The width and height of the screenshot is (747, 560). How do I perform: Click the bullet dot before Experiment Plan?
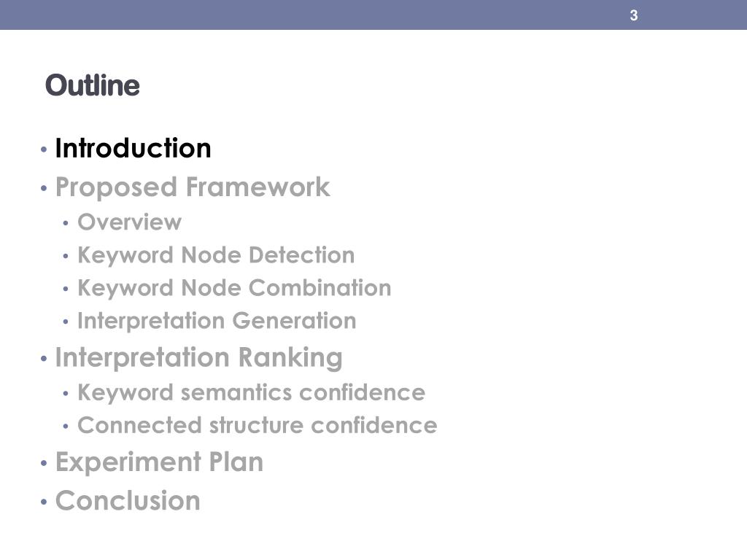pos(44,463)
